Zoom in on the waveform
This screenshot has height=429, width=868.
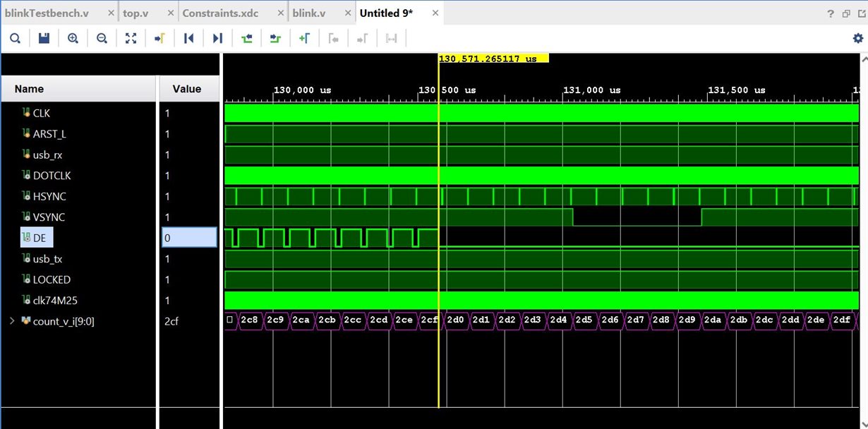click(73, 39)
